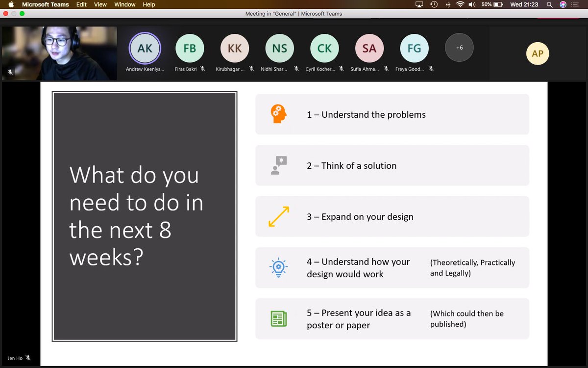
Task: Select Freya Good FG participant avatar
Action: tap(414, 48)
